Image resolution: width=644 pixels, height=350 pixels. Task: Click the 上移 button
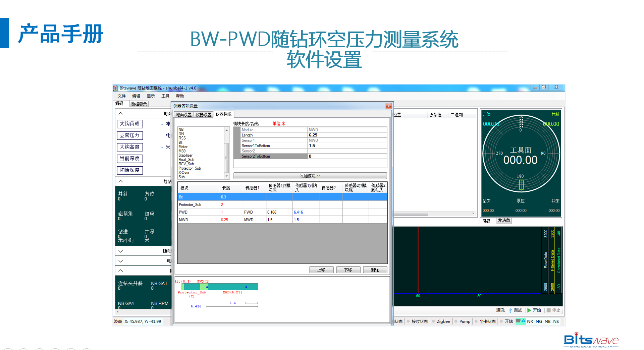click(x=321, y=270)
